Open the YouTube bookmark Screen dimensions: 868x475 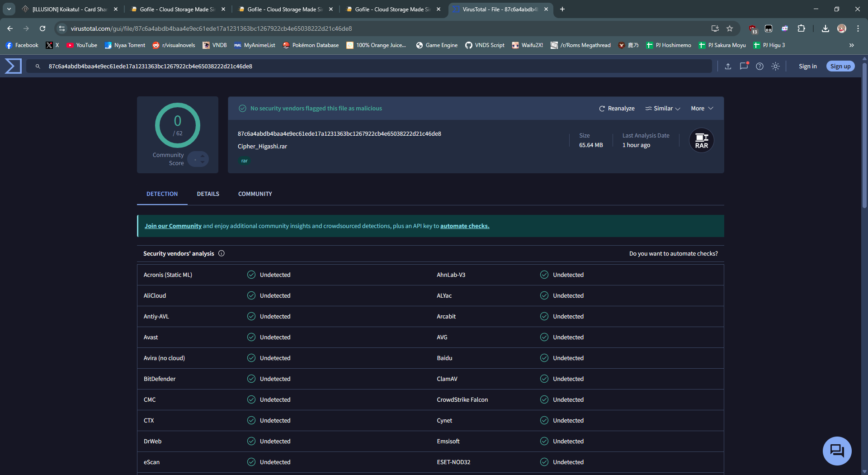[x=82, y=45]
